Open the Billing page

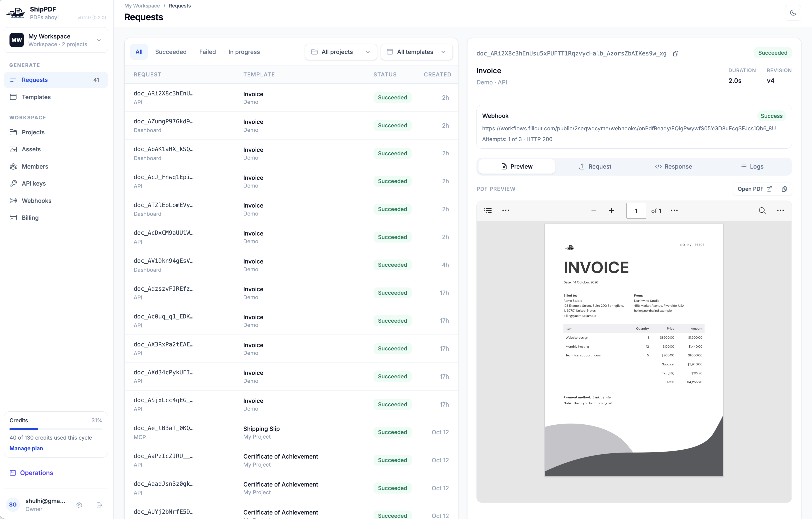(x=56, y=218)
